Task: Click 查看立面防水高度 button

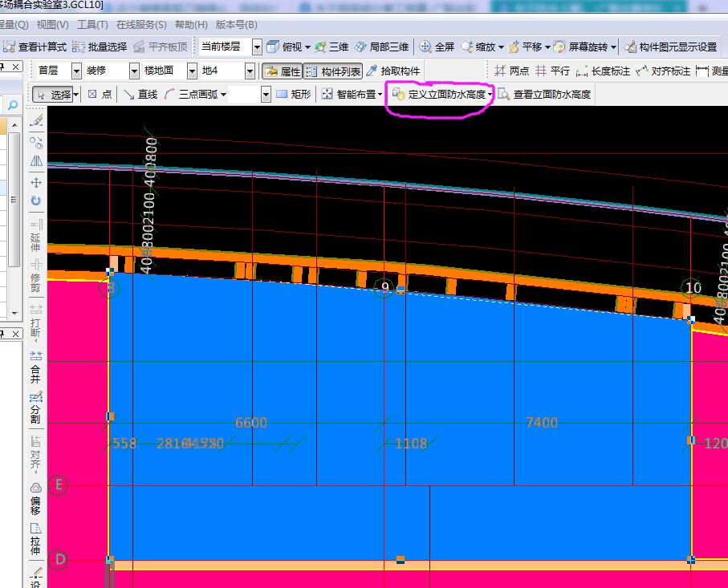Action: tap(544, 95)
